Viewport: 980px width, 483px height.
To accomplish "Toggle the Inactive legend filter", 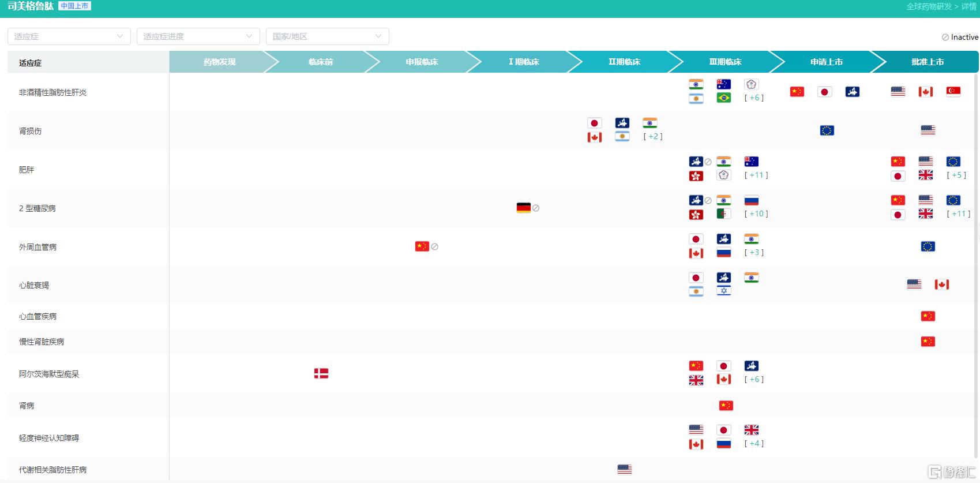I will pos(960,37).
